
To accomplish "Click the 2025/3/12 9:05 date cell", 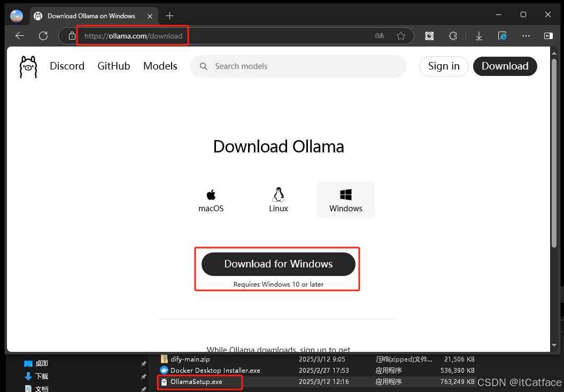I will click(322, 359).
